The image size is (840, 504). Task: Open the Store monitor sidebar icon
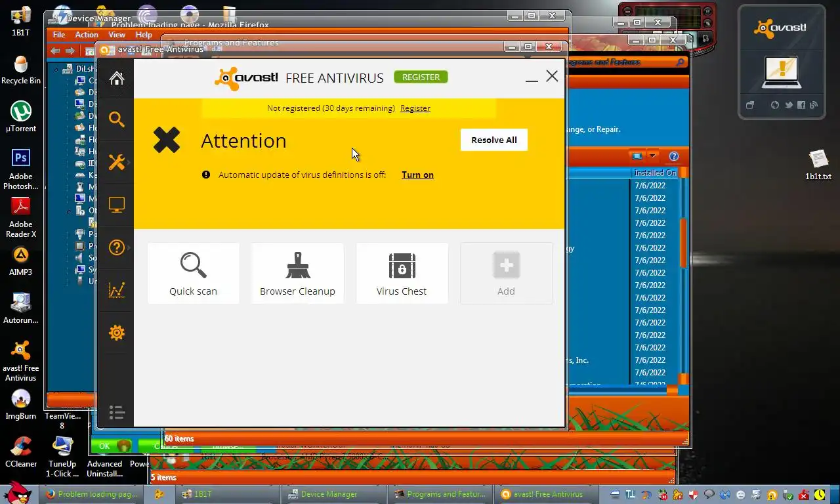pyautogui.click(x=117, y=205)
